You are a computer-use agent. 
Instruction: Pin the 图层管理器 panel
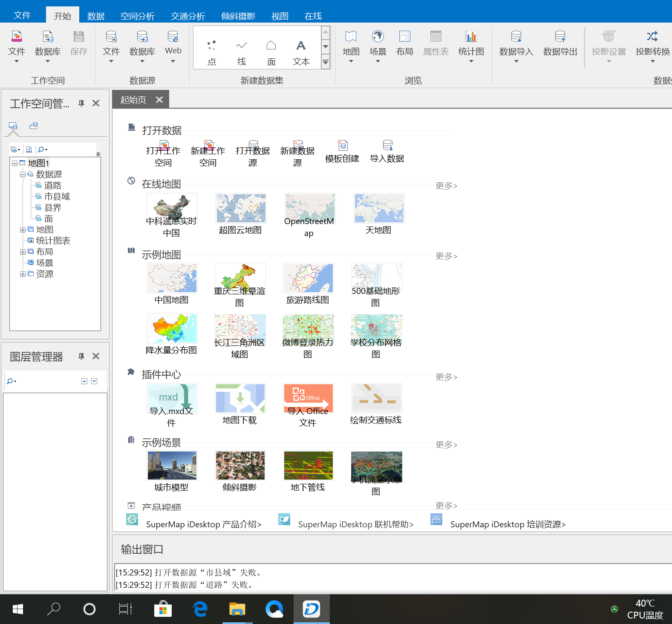tap(81, 357)
